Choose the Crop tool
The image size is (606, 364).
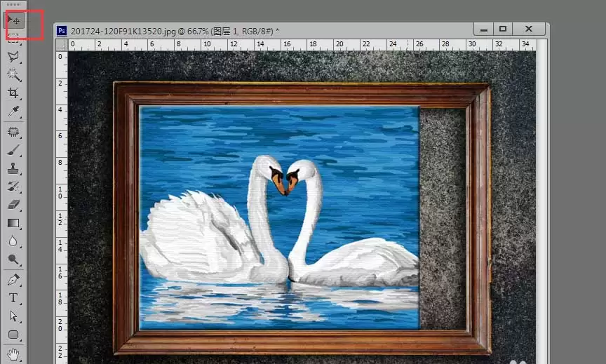coord(13,93)
